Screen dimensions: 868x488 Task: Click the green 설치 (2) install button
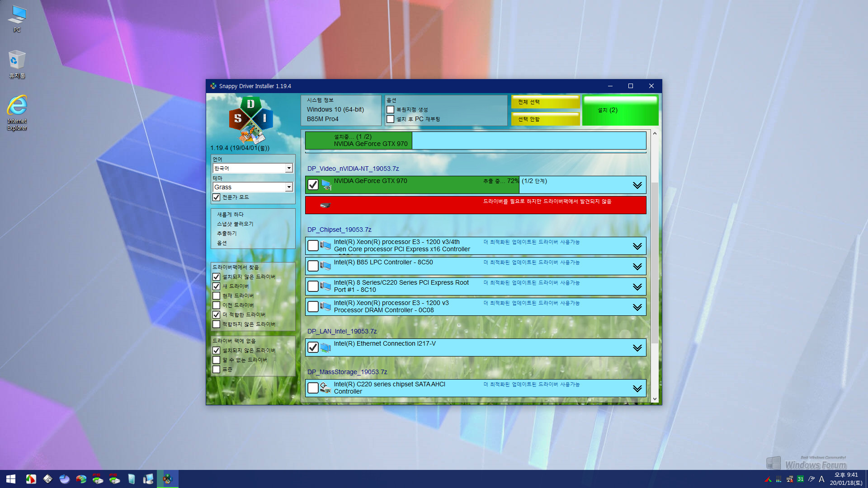(620, 110)
